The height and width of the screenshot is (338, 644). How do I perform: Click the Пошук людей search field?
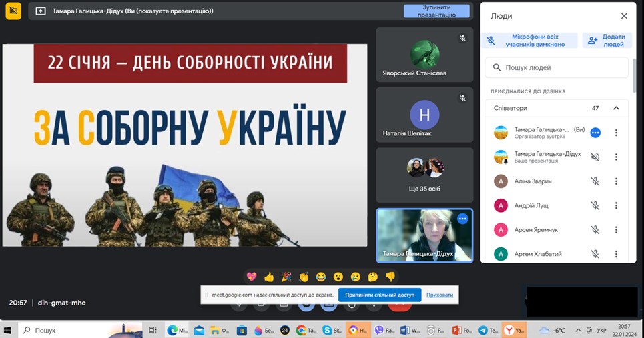557,67
